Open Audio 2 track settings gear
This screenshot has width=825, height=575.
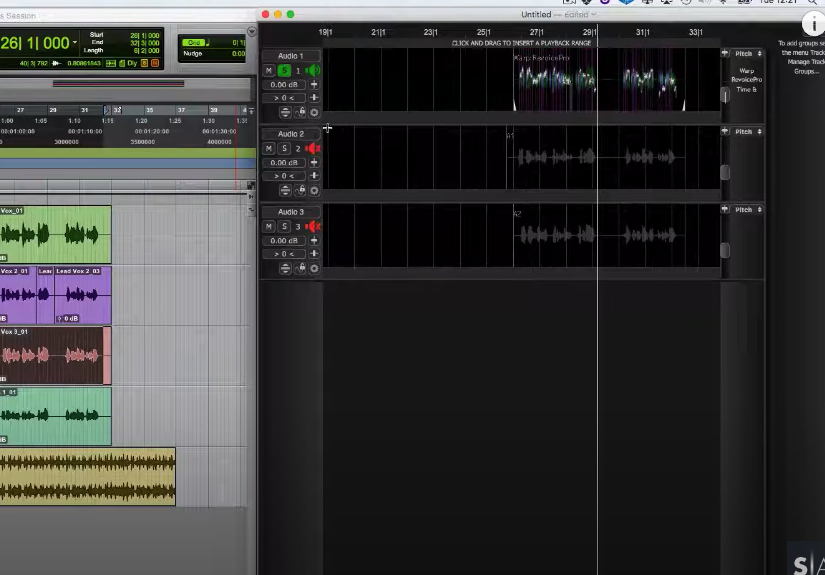pos(314,190)
